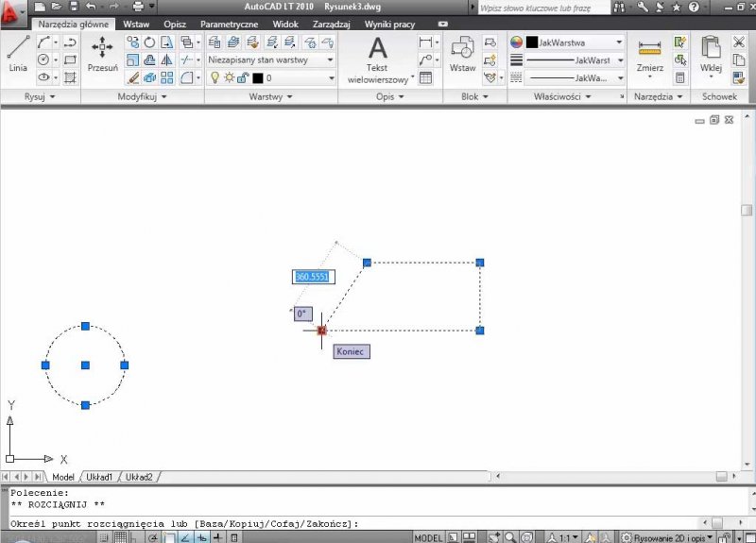Click the Zmierz measure tool
The width and height of the screenshot is (756, 543).
point(649,55)
